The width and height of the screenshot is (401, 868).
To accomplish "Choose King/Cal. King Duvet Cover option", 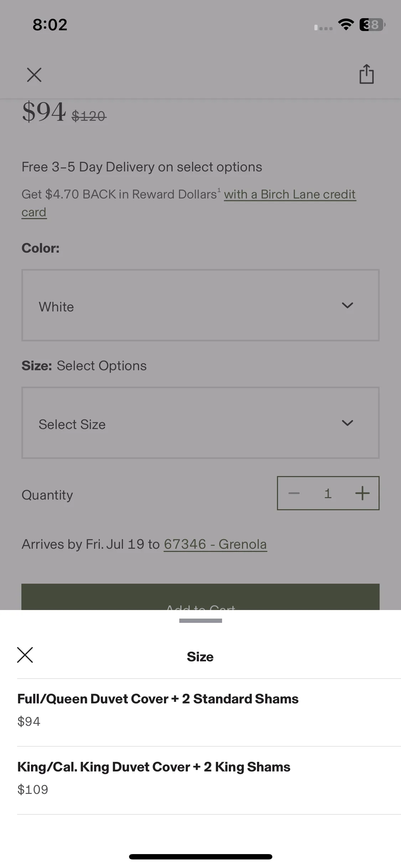I will [209, 780].
